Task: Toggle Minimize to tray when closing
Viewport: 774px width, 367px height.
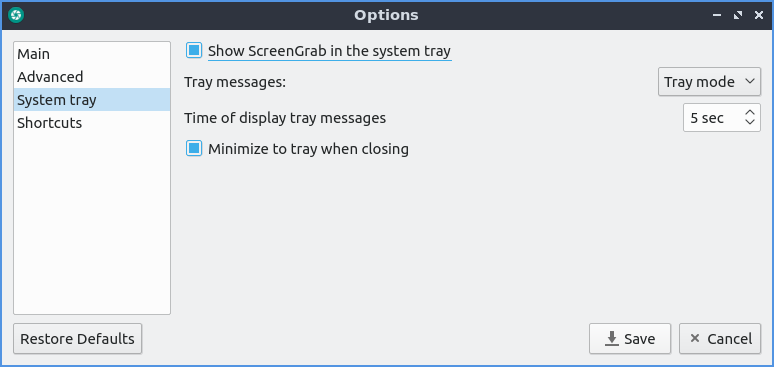Action: point(194,148)
